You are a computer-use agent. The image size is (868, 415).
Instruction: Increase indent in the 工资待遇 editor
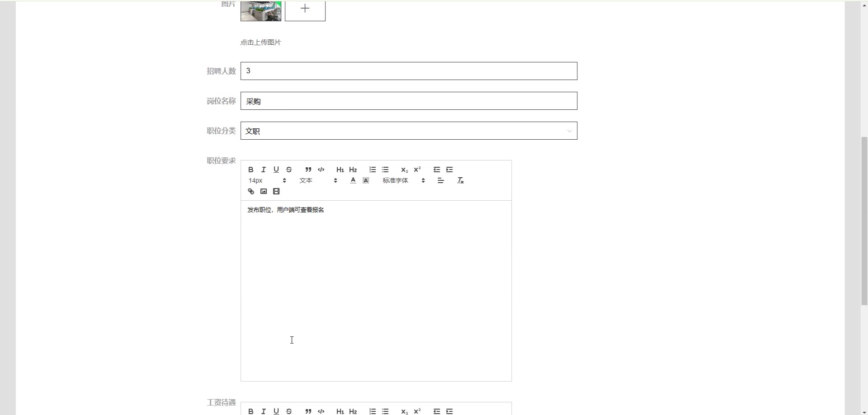click(x=449, y=411)
